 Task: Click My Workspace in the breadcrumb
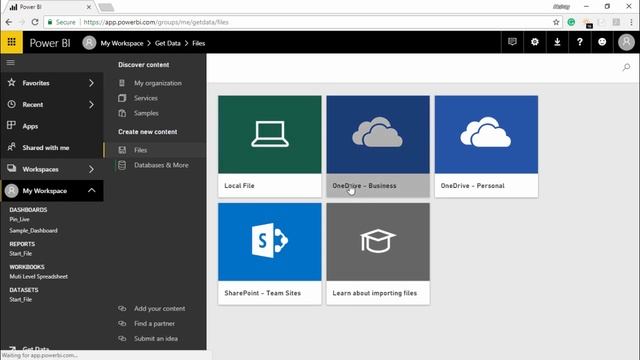(122, 43)
